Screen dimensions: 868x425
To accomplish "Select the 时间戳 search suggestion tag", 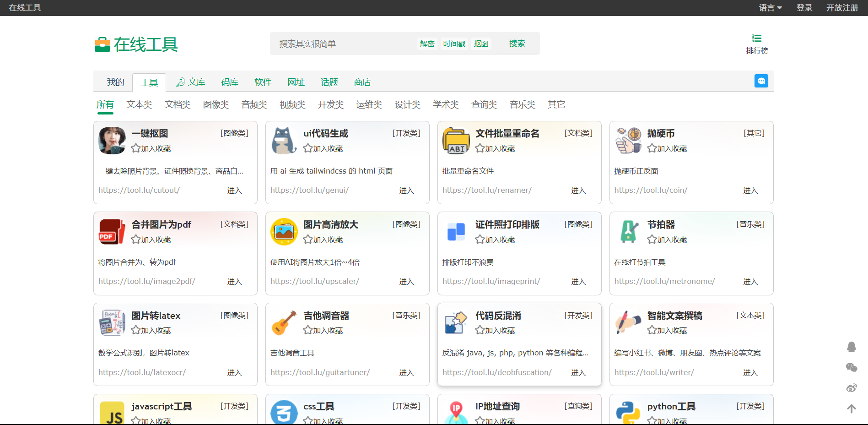I will (x=454, y=44).
